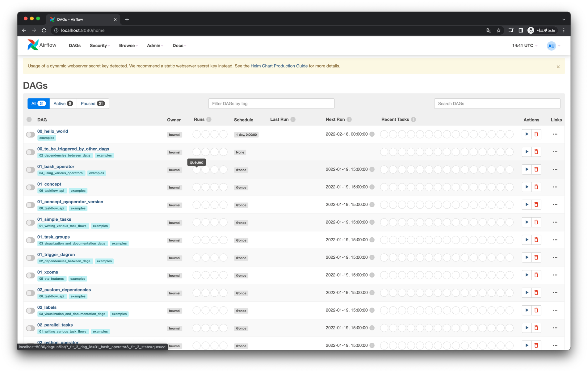Go back using browser back arrow
588x373 pixels.
point(24,30)
